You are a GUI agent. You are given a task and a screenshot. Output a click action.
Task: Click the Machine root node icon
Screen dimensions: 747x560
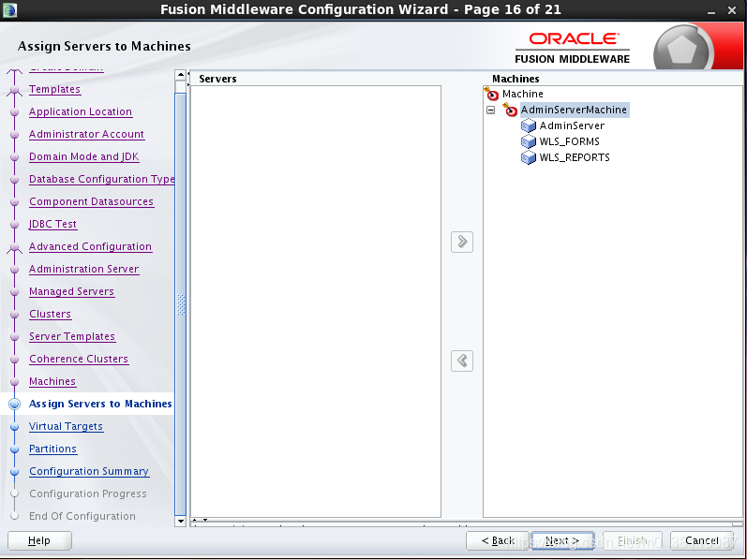click(x=491, y=94)
